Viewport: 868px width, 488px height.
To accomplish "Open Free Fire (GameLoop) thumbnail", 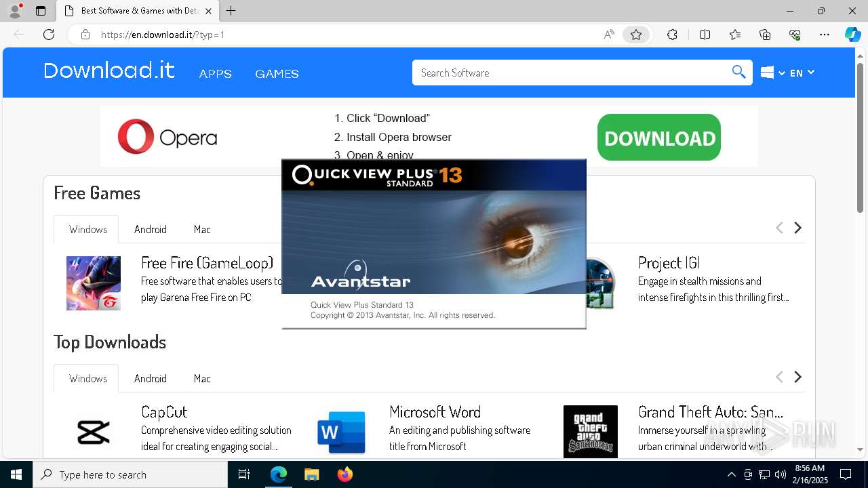I will coord(94,283).
